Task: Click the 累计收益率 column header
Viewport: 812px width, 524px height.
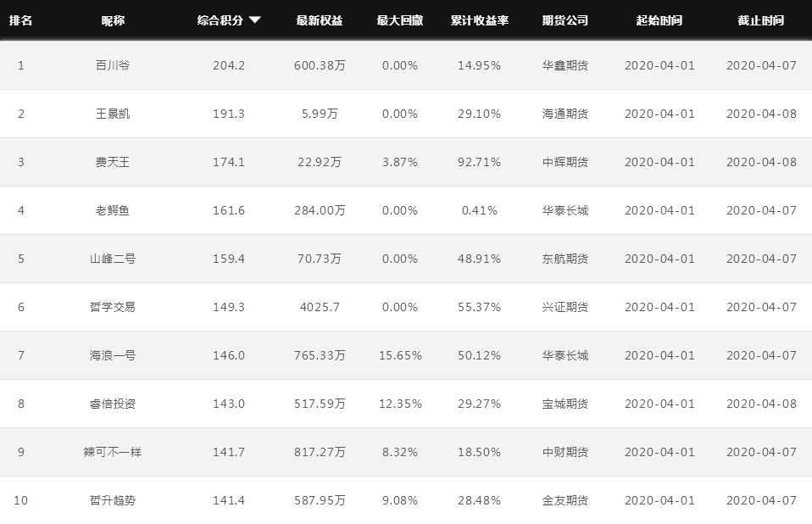Action: 480,20
